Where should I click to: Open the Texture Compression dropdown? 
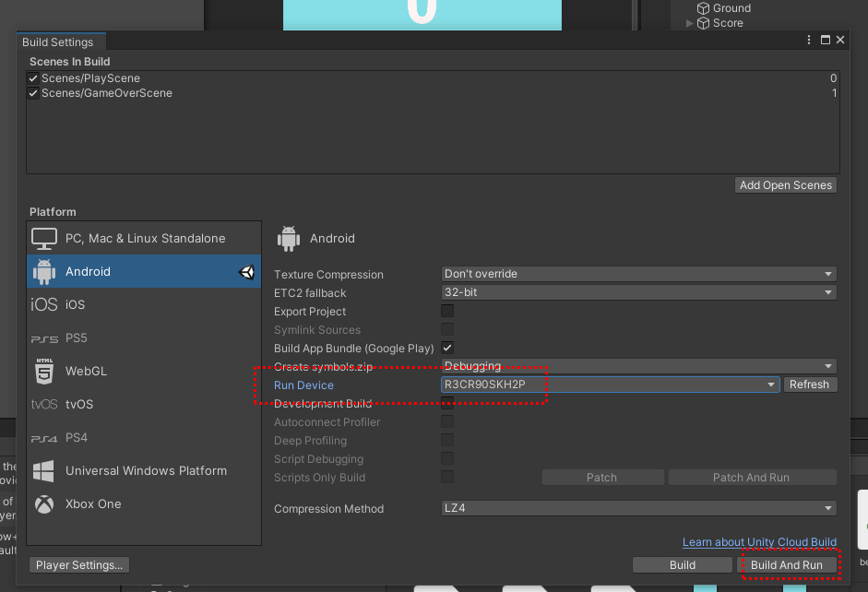point(639,274)
